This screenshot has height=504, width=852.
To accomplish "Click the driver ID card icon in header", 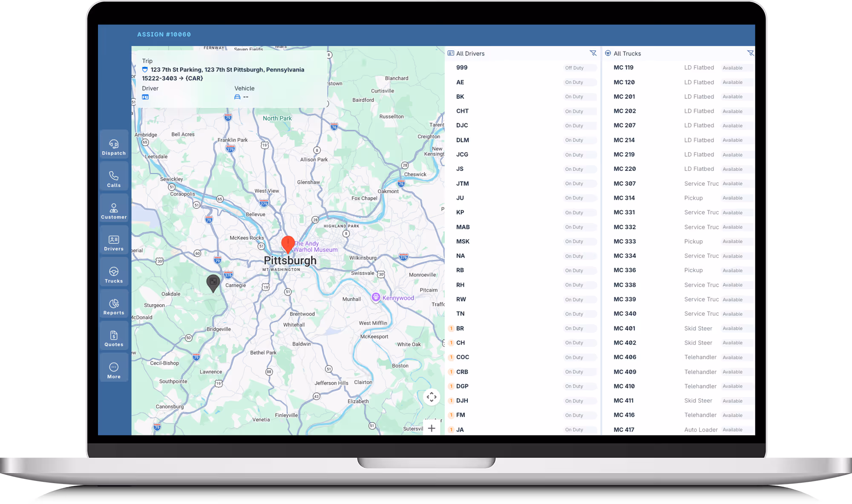I will click(451, 53).
